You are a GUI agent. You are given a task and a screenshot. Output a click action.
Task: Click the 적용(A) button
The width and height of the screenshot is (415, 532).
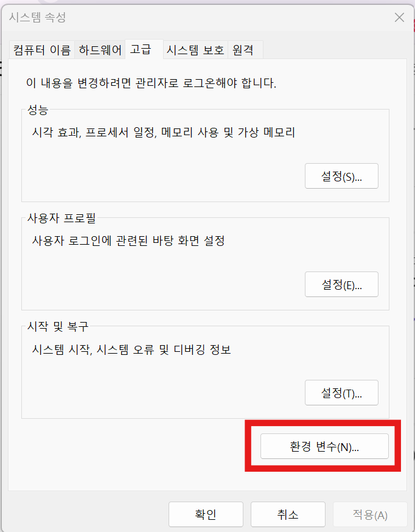370,514
